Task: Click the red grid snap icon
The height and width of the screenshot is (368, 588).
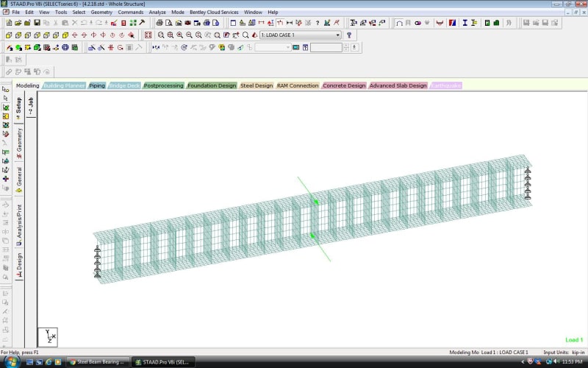Action: (111, 48)
